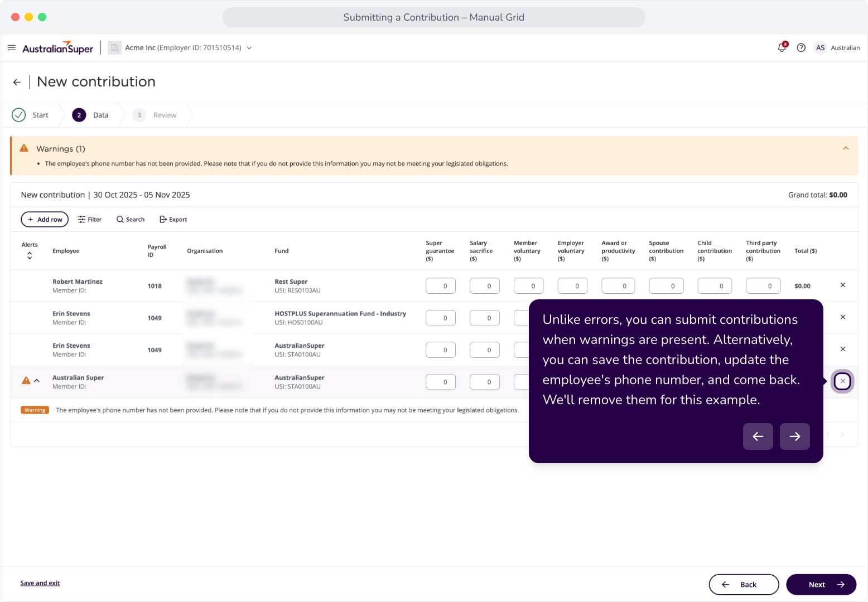Edit Australian Super employee super guarantee amount

click(x=441, y=382)
